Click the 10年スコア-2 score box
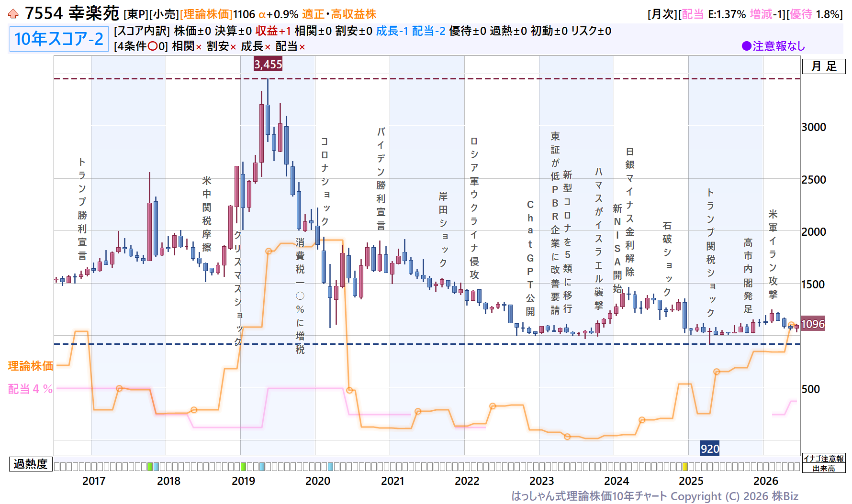The height and width of the screenshot is (504, 852). tap(59, 39)
